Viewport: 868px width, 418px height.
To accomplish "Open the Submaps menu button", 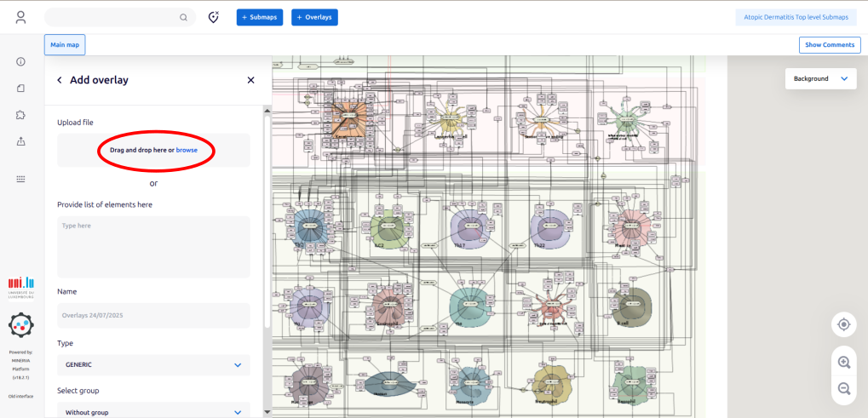I will [x=260, y=17].
